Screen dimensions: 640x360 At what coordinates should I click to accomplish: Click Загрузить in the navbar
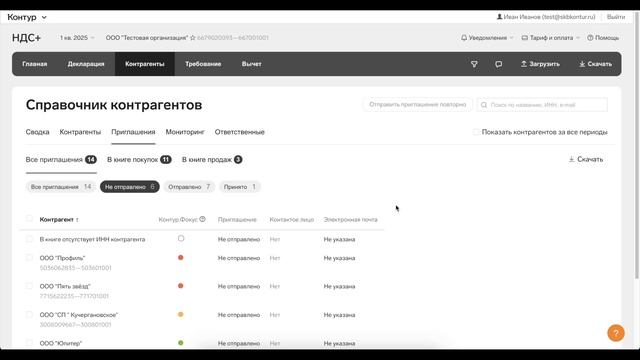(540, 64)
